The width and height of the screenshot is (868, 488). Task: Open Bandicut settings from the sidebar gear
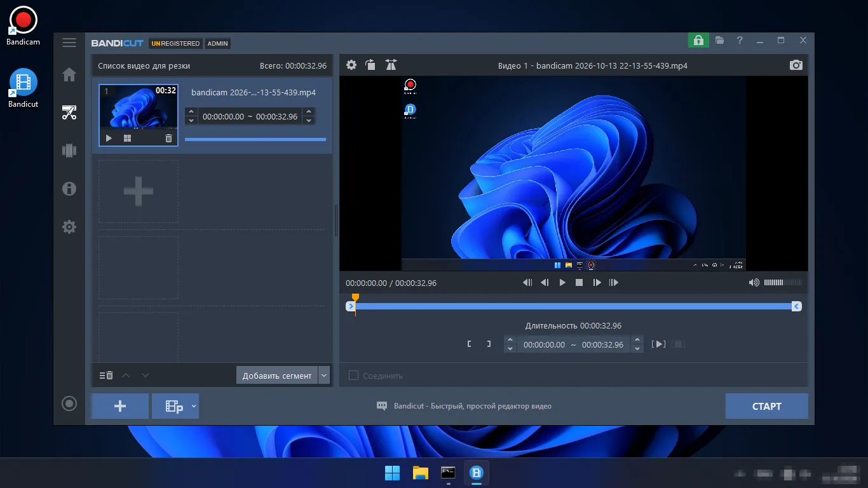[69, 227]
